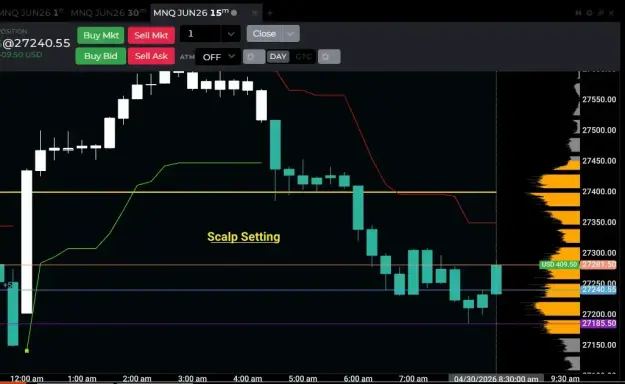Click the 27500.00 price axis label
This screenshot has height=384, width=625.
coord(599,130)
